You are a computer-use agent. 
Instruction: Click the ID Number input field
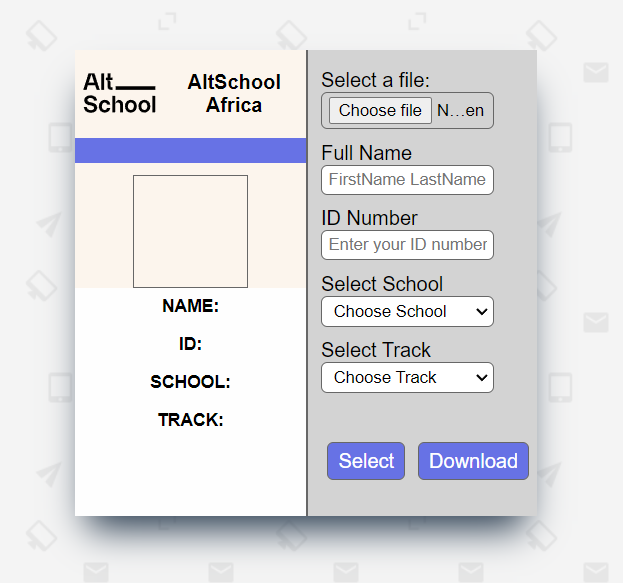point(407,245)
